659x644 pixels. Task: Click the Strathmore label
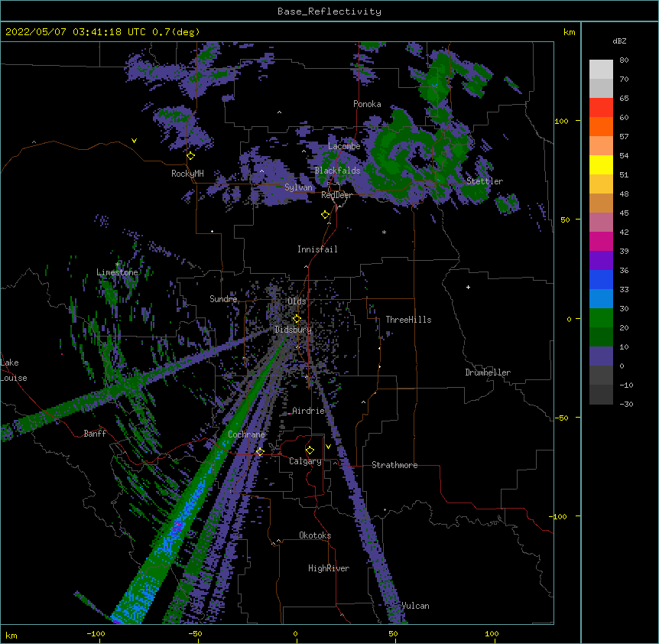pyautogui.click(x=394, y=465)
